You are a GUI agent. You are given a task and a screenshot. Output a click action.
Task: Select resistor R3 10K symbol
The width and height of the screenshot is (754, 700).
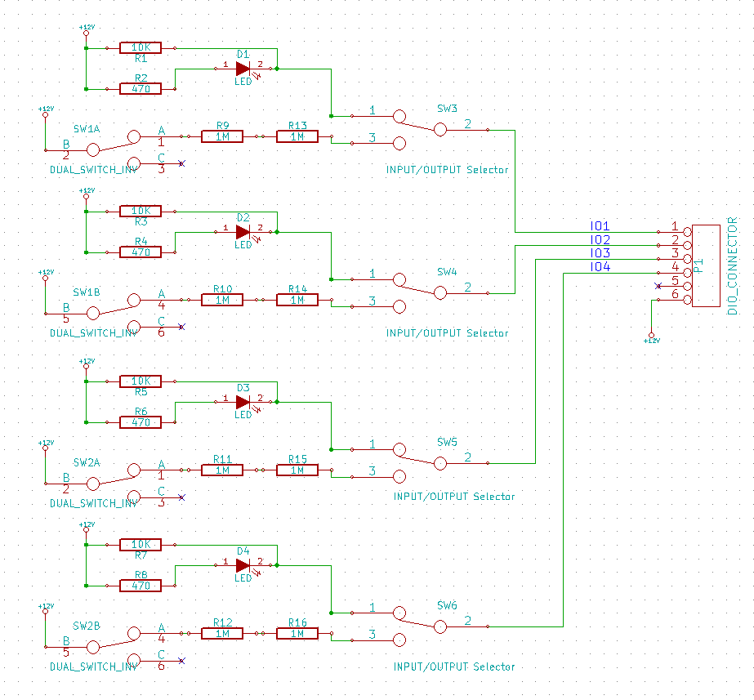click(x=141, y=211)
